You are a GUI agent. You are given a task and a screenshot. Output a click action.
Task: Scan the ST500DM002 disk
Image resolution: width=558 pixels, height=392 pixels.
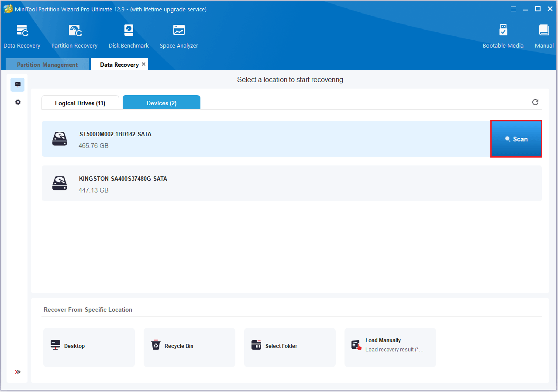coord(516,139)
